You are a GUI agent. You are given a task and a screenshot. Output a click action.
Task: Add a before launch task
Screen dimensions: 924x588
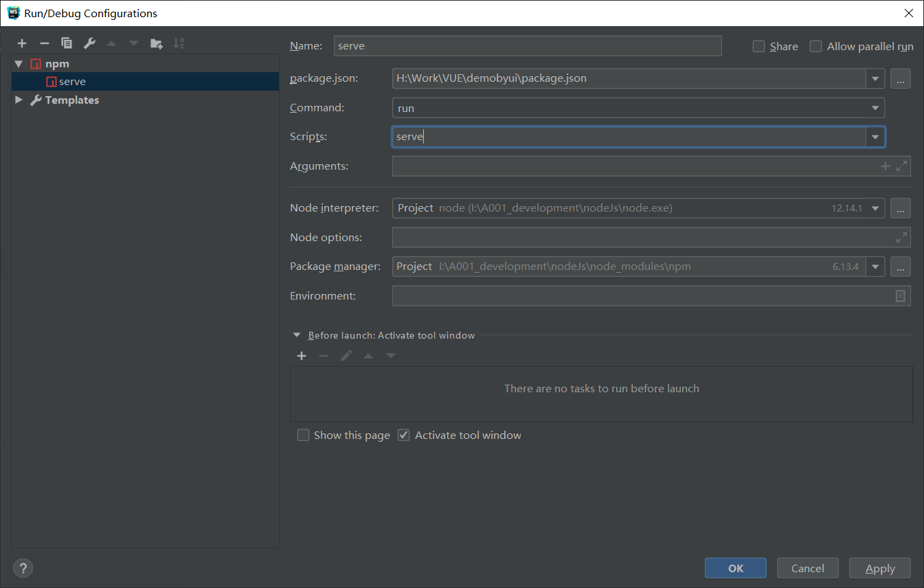tap(301, 356)
